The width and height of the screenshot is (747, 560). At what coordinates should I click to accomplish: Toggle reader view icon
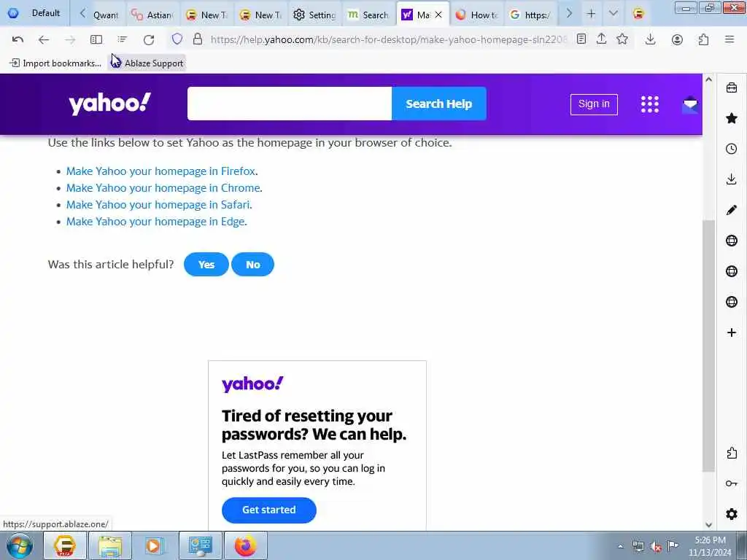point(581,39)
